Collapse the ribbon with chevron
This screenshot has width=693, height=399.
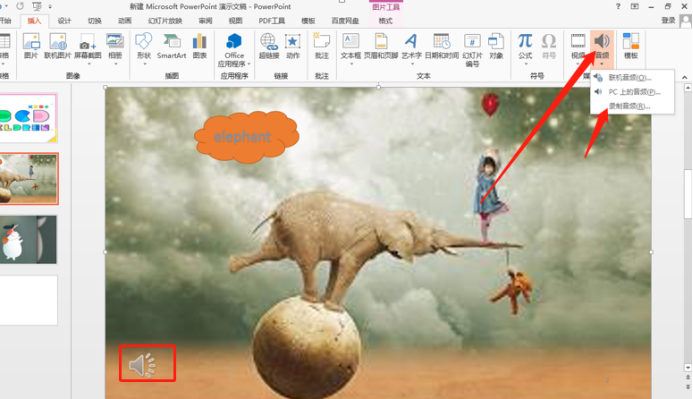click(x=685, y=77)
